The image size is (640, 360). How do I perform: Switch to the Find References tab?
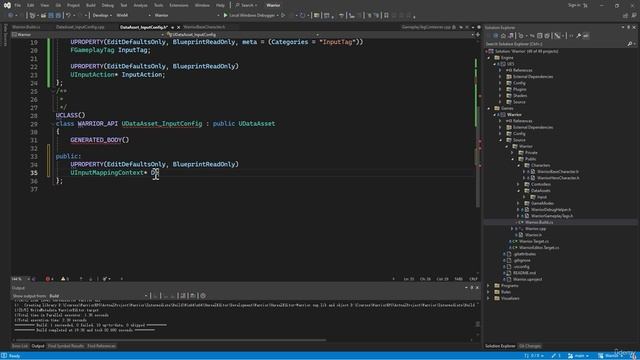[101, 346]
